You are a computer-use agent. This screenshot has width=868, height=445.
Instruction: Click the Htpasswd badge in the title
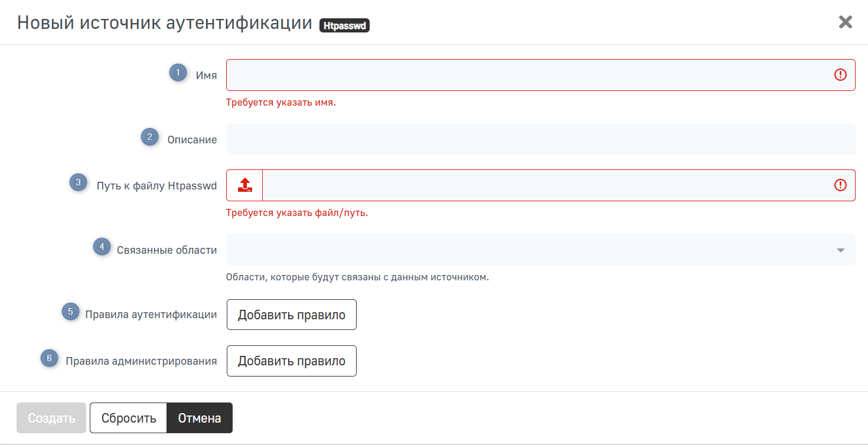click(x=344, y=26)
